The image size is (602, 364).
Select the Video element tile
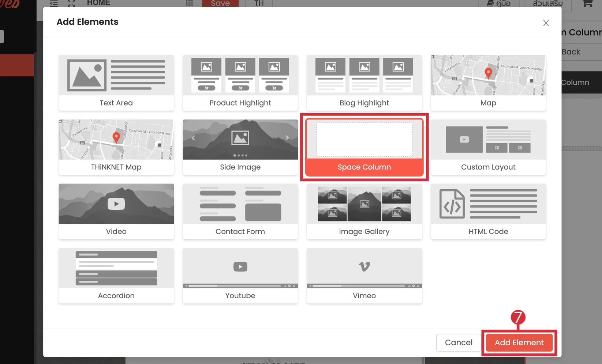116,211
